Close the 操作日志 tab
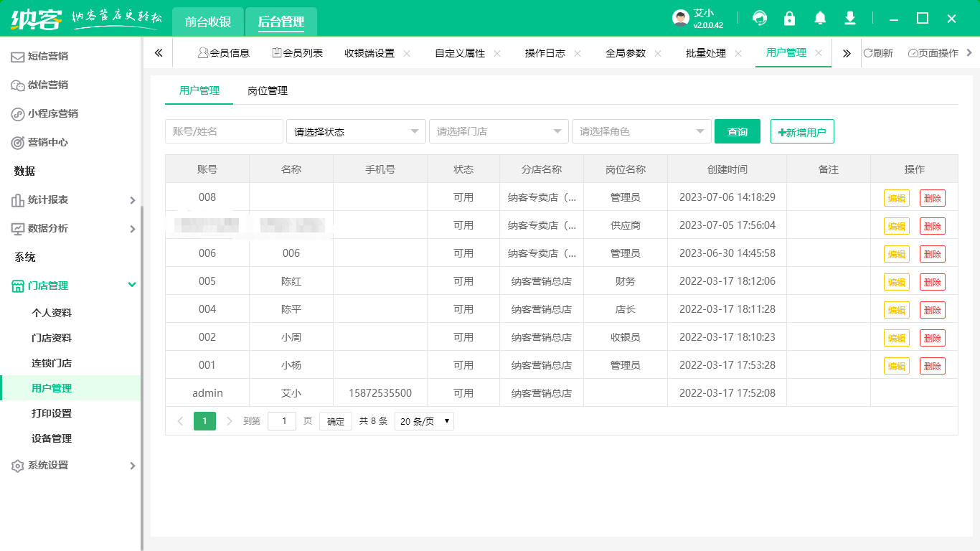The height and width of the screenshot is (551, 980). click(x=578, y=53)
